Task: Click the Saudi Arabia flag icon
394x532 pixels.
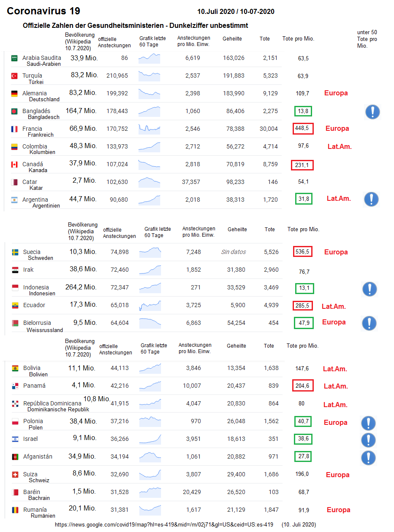Action: pyautogui.click(x=14, y=58)
